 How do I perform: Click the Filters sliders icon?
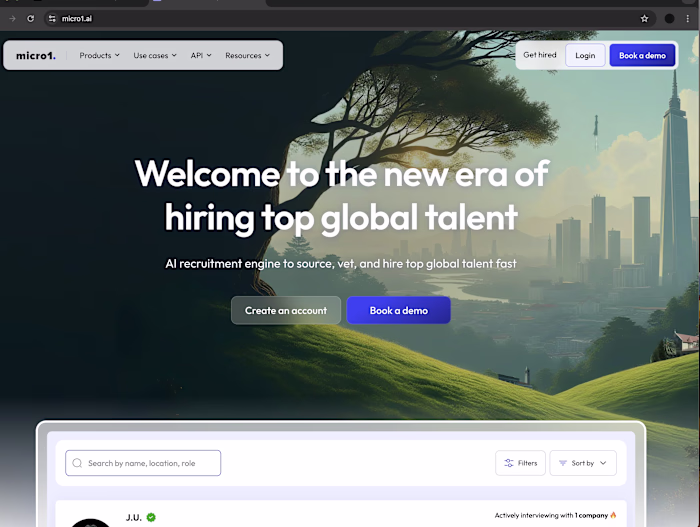point(509,463)
